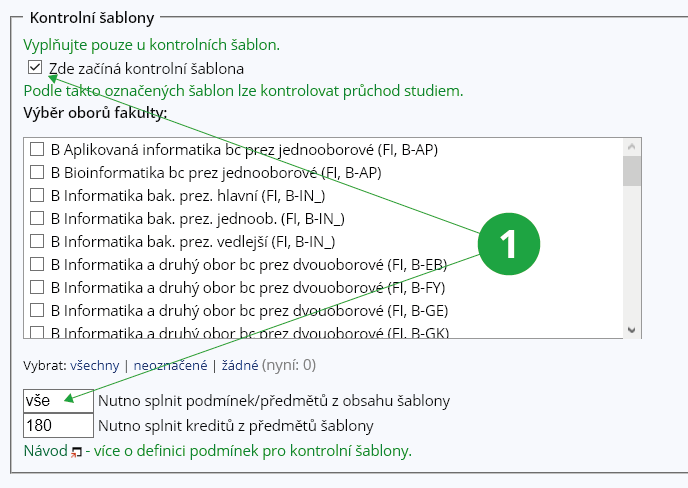Enable B Informatika bak. prez. vedlejší checkbox

(x=37, y=241)
